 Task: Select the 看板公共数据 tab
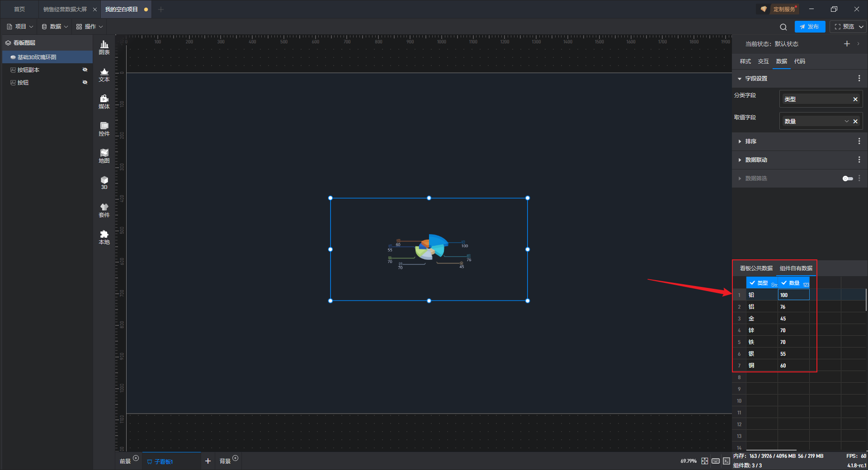pos(756,268)
